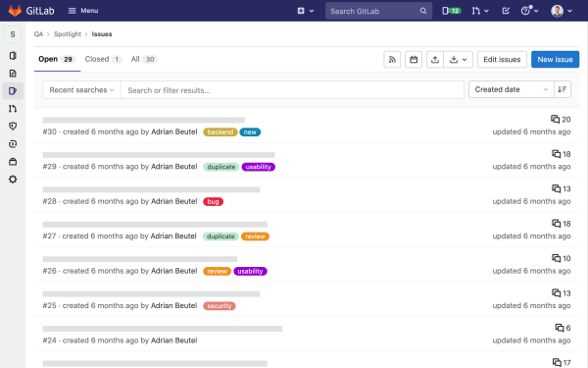Click the bug label on issue #28
The height and width of the screenshot is (368, 588).
[x=213, y=201]
